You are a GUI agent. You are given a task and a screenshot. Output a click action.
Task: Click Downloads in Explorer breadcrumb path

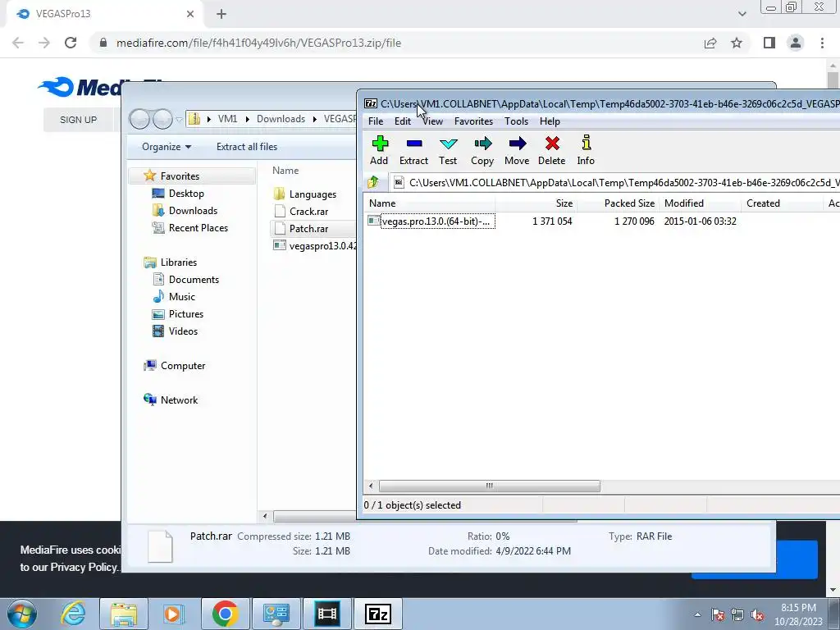[281, 119]
